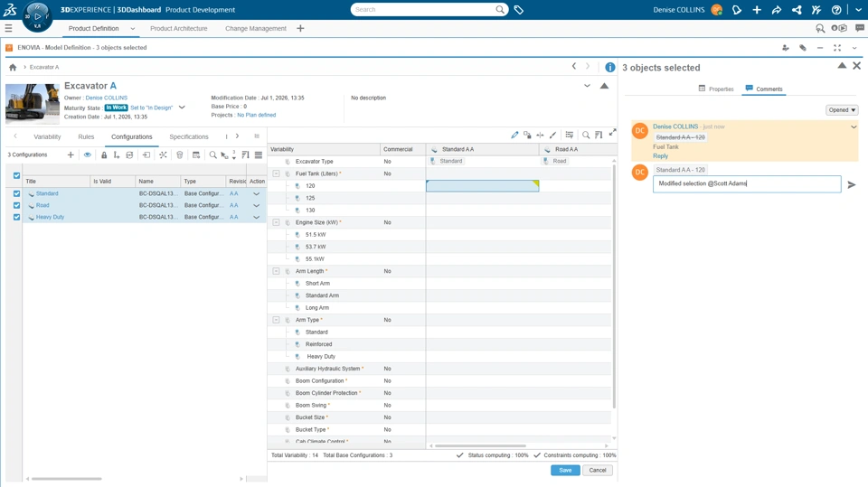This screenshot has width=868, height=487.
Task: Expand the Road row Action chevron
Action: click(256, 205)
